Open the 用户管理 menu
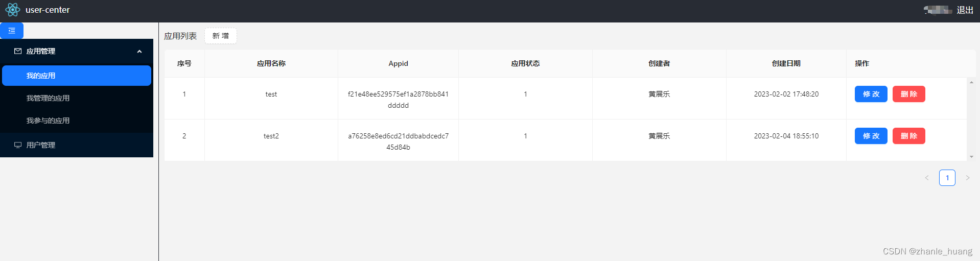Image resolution: width=980 pixels, height=261 pixels. coord(77,145)
